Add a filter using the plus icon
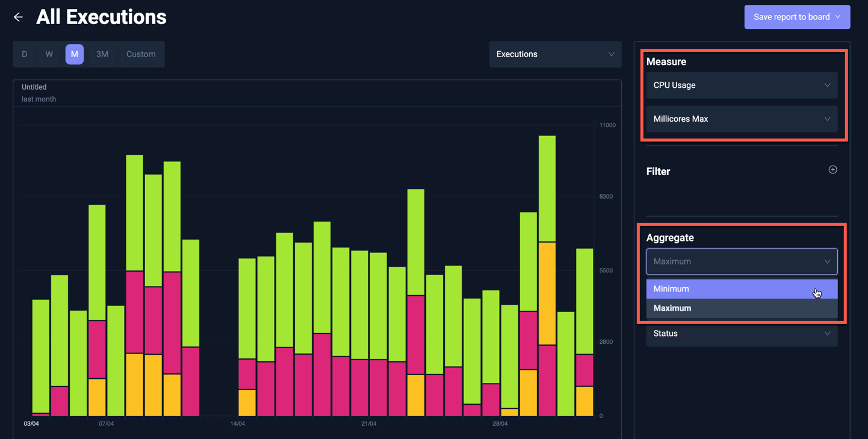Image resolution: width=868 pixels, height=439 pixels. click(833, 169)
